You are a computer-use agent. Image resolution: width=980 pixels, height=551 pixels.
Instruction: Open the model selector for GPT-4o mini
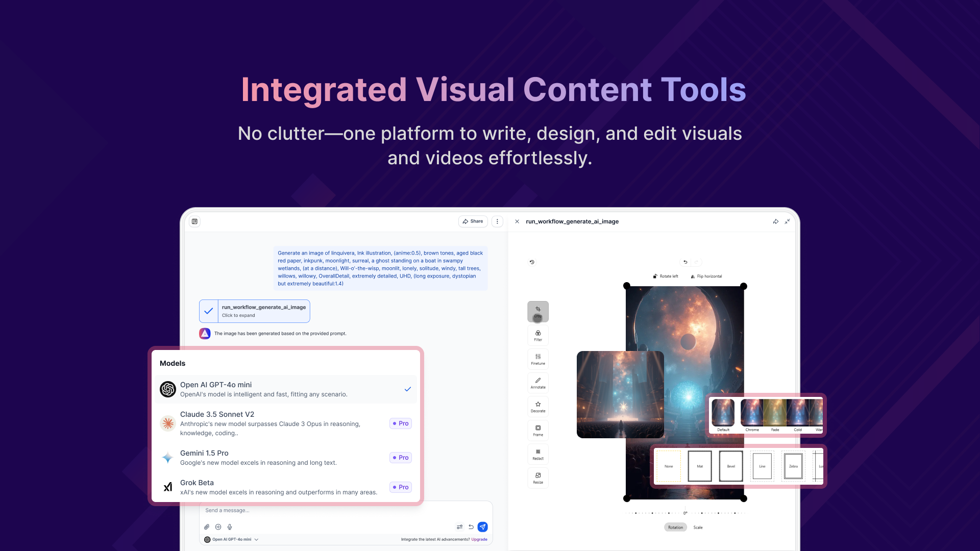point(231,539)
